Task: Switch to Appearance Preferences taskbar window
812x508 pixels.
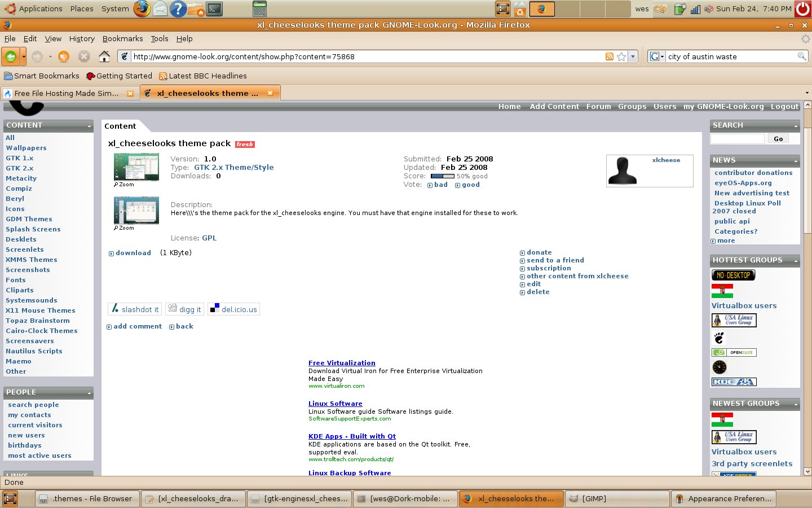Action: point(724,498)
